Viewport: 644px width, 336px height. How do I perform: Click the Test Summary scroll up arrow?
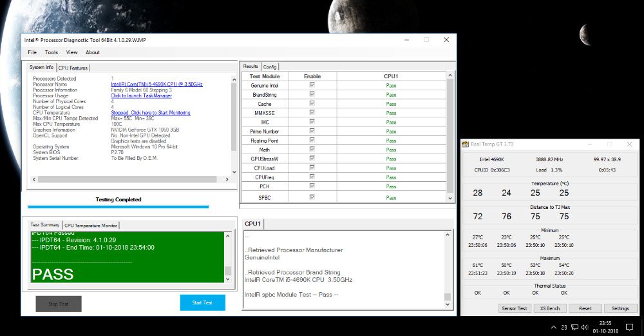point(228,236)
